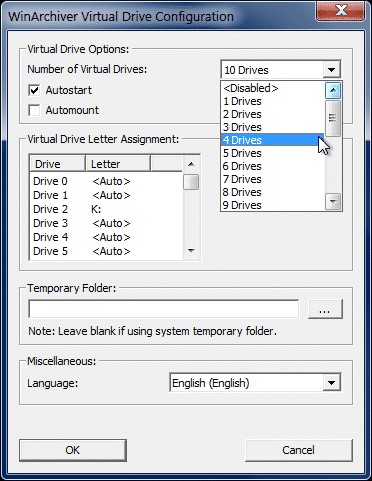Viewport: 372px width, 481px height.
Task: Select the Drive 1 row
Action: click(x=106, y=195)
